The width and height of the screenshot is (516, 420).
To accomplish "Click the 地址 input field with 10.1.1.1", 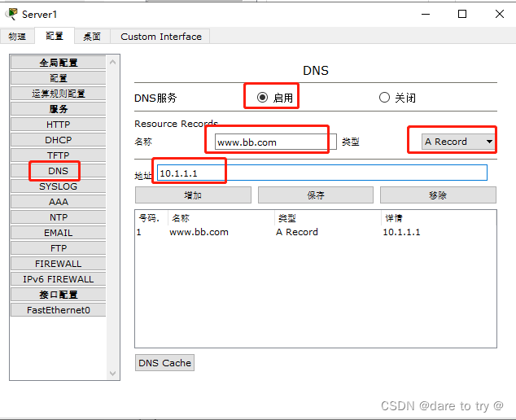I will point(322,173).
